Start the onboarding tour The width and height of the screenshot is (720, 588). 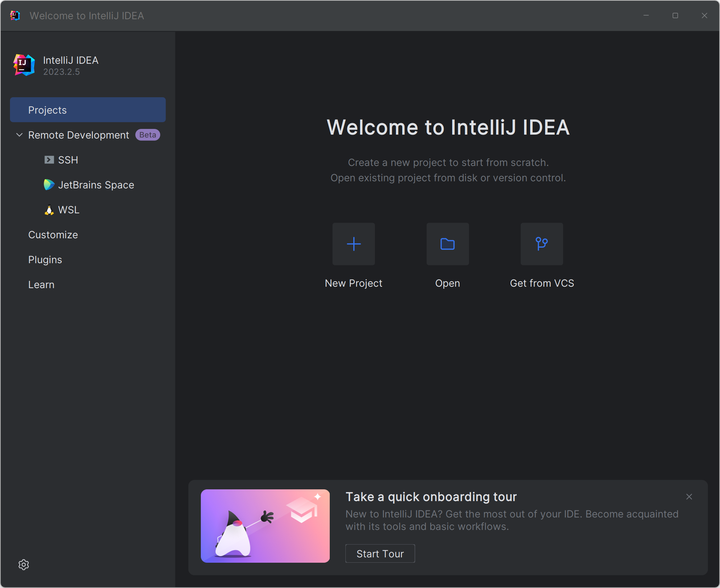pos(380,554)
